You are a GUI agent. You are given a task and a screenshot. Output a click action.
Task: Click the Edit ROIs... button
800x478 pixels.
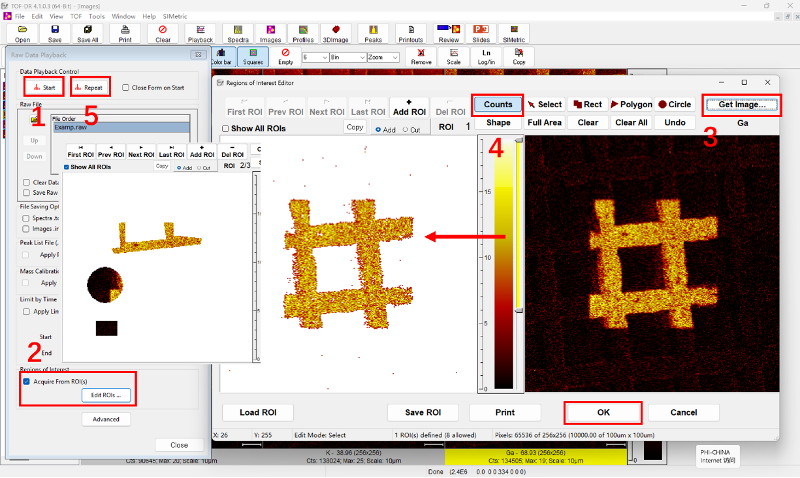(x=106, y=395)
